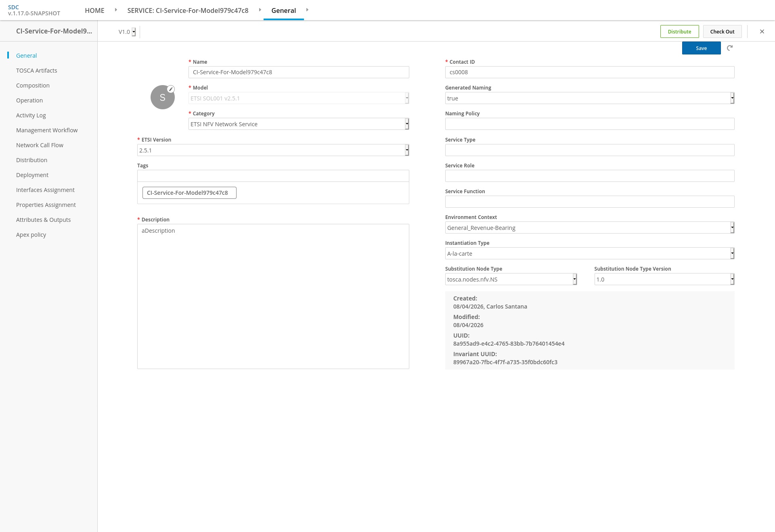Go to HOME in the breadcrumb
Image resolution: width=775 pixels, height=532 pixels.
click(94, 10)
